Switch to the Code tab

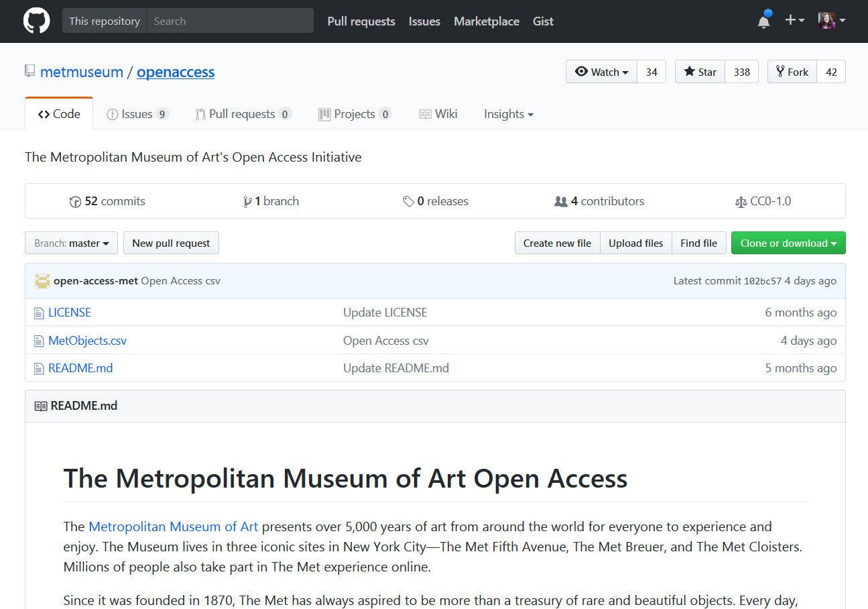(59, 114)
